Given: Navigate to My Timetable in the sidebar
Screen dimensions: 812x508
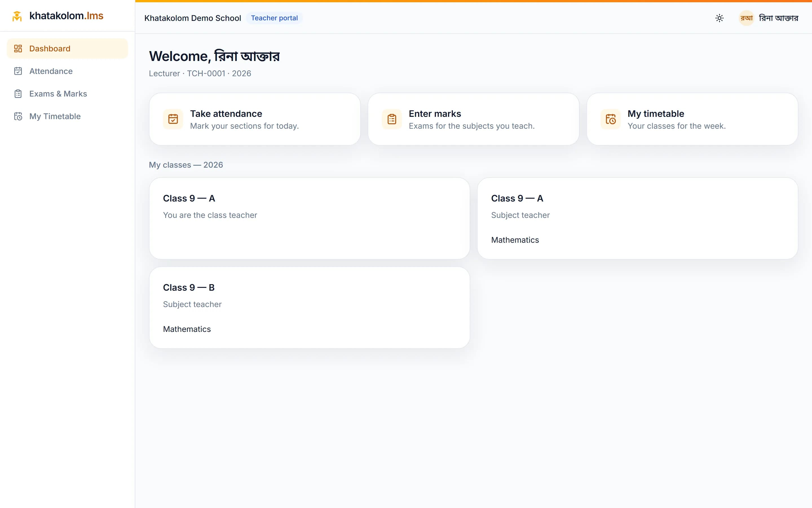Looking at the screenshot, I should [67, 116].
